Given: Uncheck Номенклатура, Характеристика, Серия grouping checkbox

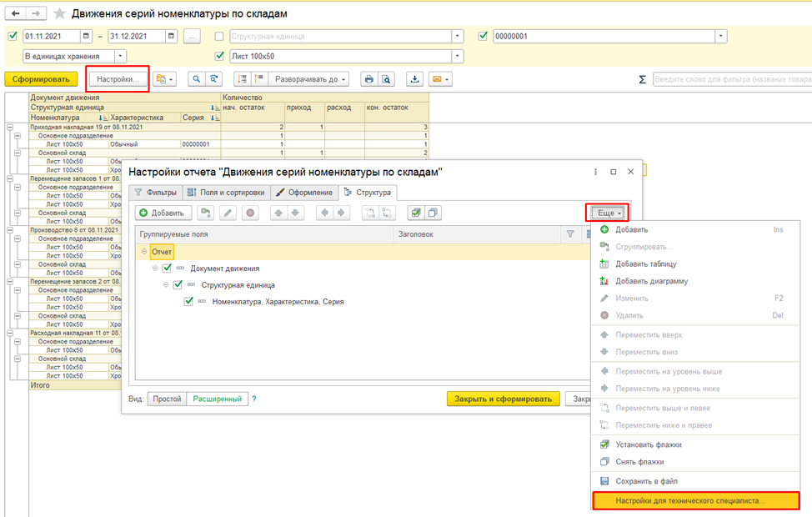Looking at the screenshot, I should (188, 302).
